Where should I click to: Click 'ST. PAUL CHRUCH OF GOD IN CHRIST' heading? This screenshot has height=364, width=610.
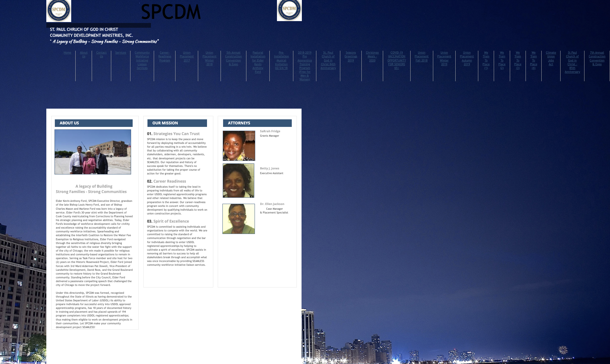click(x=84, y=29)
